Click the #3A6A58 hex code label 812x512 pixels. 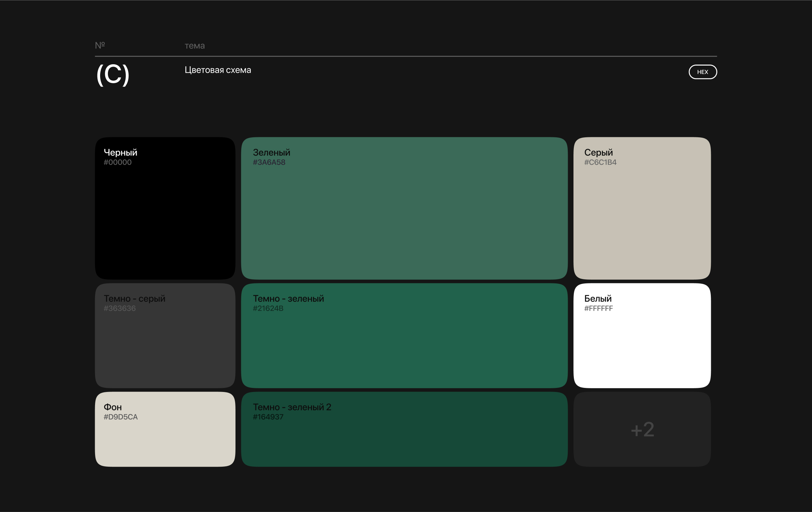pos(269,162)
